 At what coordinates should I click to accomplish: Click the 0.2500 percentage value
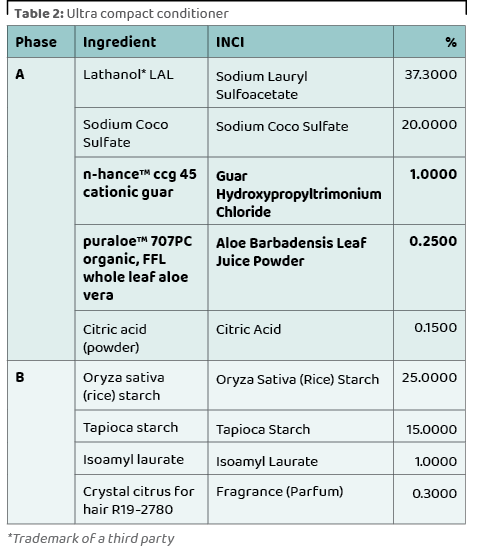[433, 241]
